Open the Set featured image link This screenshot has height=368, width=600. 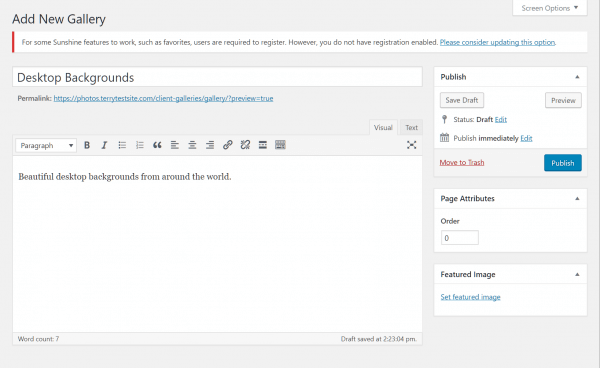pos(470,297)
